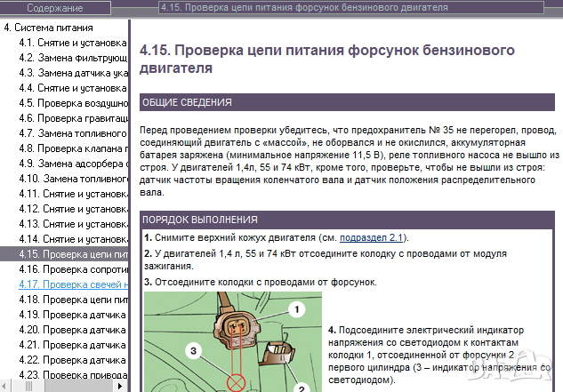Open section 4.1 Снятие и установка
Screen dimensions: 563x392
pos(74,42)
